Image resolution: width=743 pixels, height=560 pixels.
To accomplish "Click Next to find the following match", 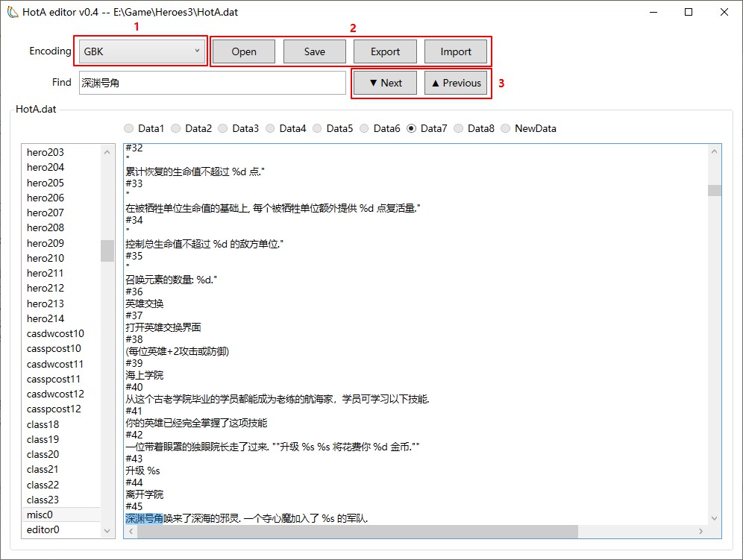I will coord(385,82).
